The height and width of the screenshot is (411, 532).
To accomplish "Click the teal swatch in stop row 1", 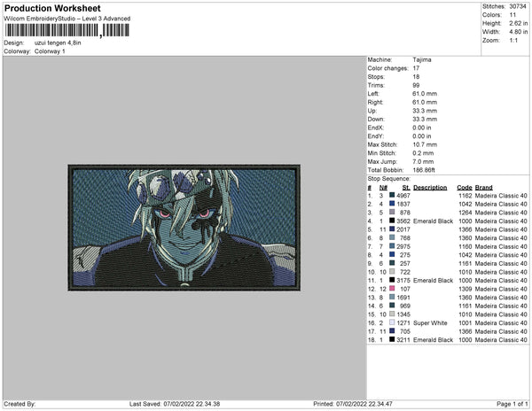I will 392,195.
